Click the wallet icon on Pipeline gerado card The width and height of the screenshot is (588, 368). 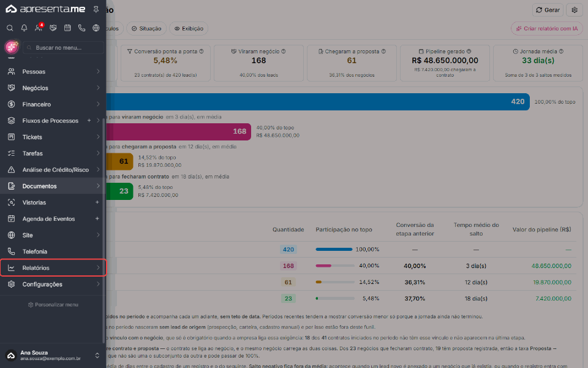coord(421,52)
